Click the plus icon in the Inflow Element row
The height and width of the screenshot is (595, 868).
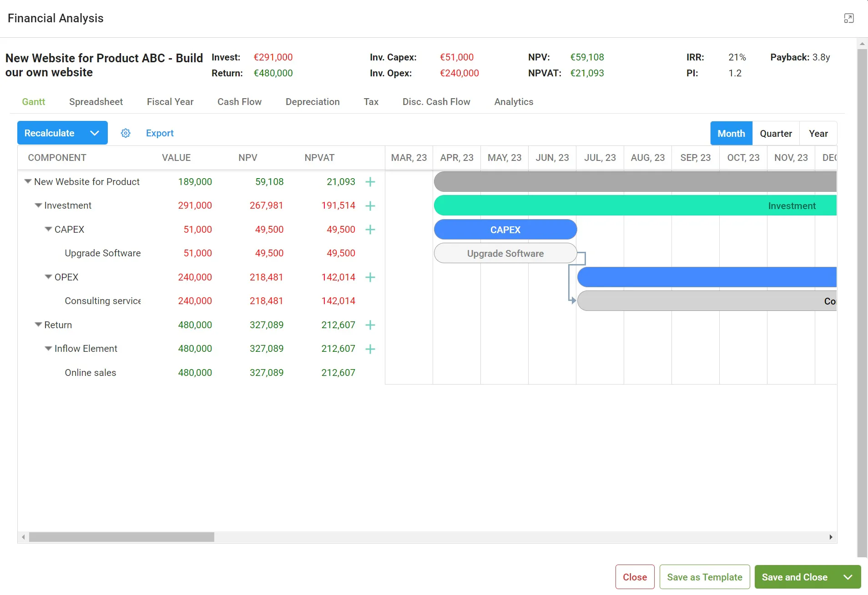tap(370, 349)
